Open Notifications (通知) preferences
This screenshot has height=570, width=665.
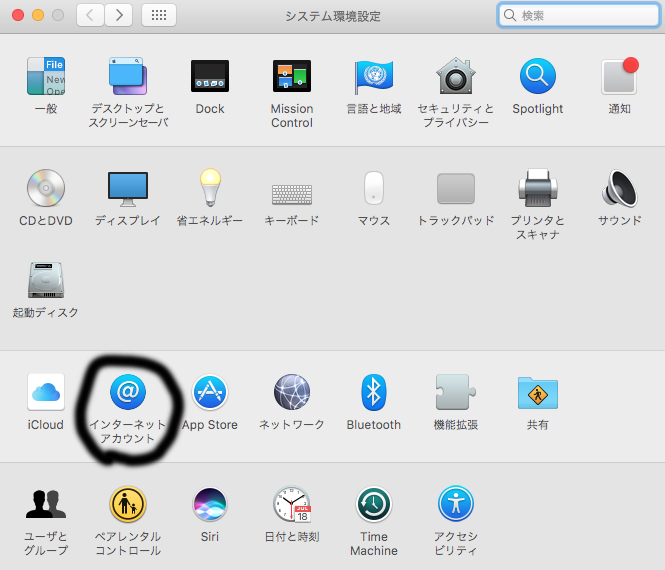[x=620, y=77]
